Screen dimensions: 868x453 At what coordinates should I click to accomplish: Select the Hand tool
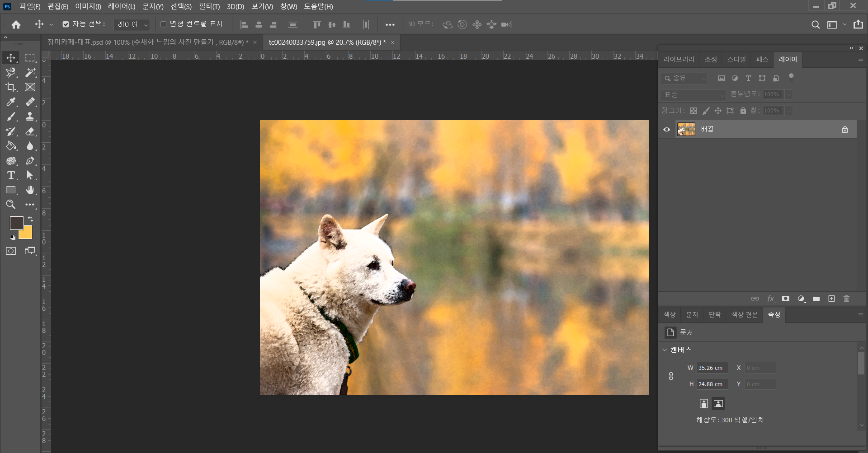pyautogui.click(x=30, y=190)
